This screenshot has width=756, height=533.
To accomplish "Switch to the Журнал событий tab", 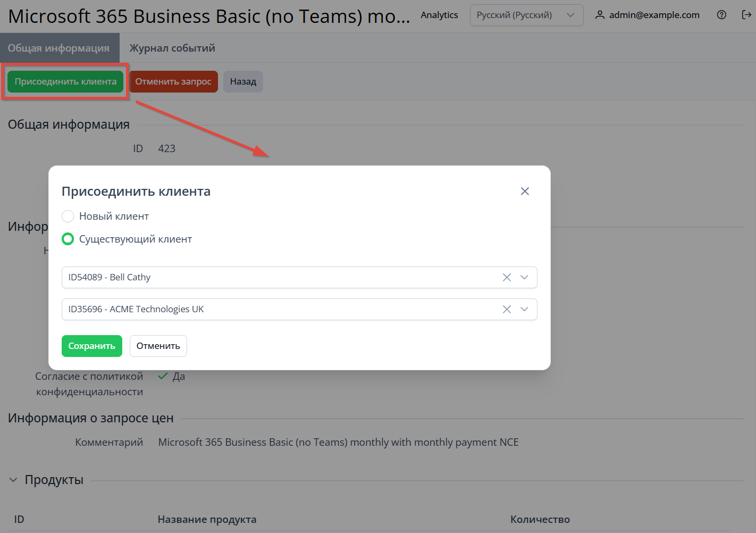I will pyautogui.click(x=172, y=48).
